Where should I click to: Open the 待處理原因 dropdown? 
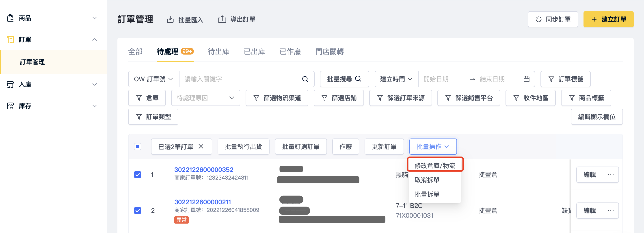[205, 98]
